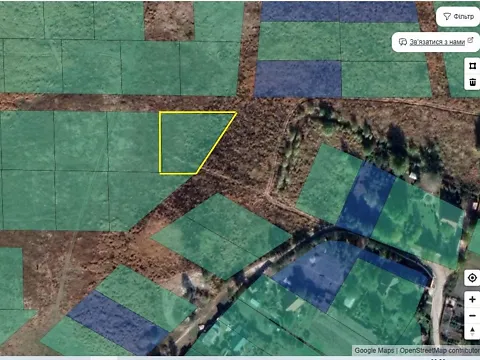480x360 pixels.
Task: Open the OpenStreetMap contributors link
Action: pyautogui.click(x=440, y=350)
